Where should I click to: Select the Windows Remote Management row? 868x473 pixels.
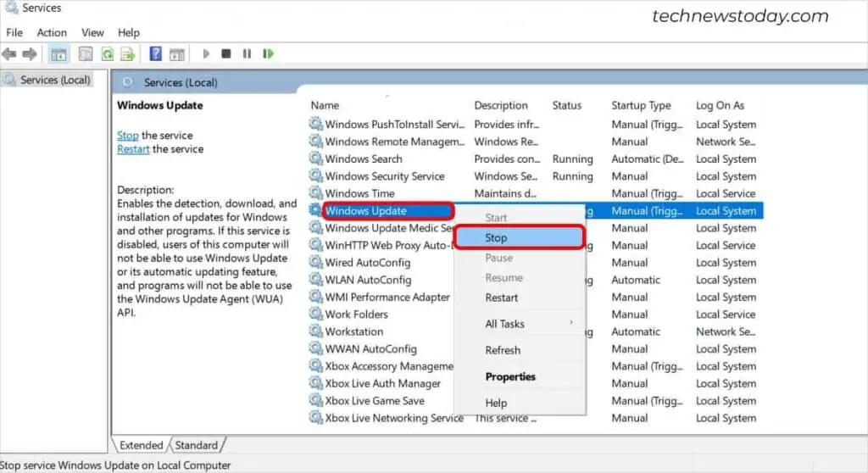(536, 142)
